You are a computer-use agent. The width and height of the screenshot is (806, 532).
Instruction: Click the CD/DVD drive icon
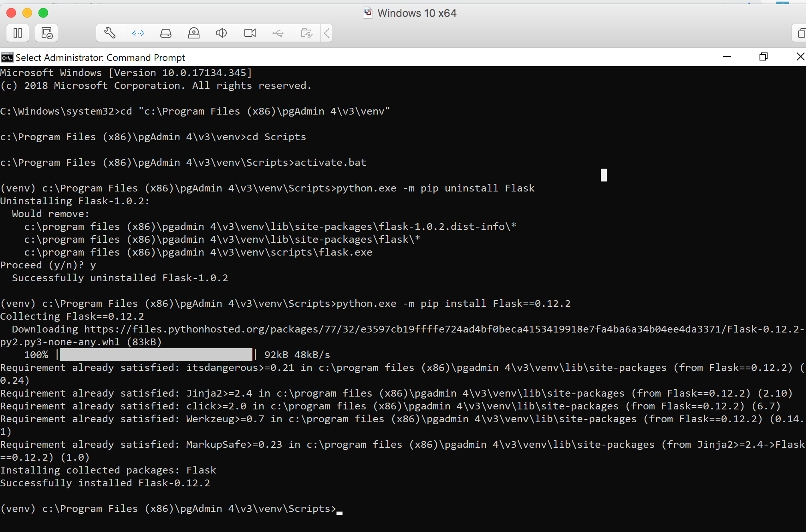click(194, 33)
